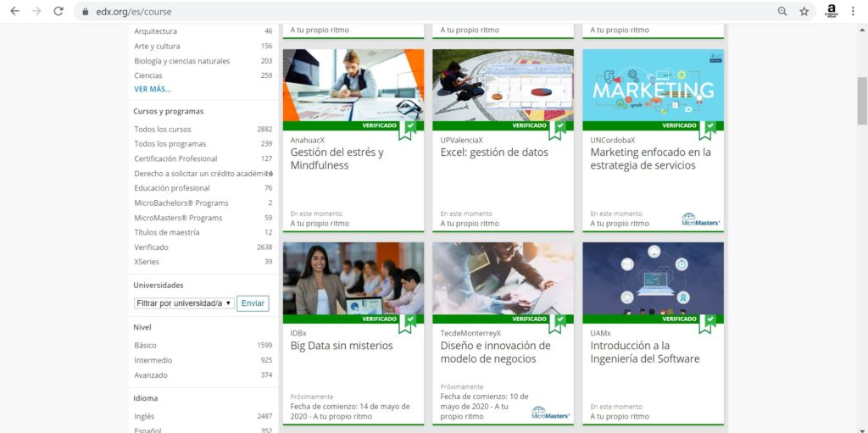Screen dimensions: 868x433
Task: Click the browser back arrow
Action: (15, 11)
